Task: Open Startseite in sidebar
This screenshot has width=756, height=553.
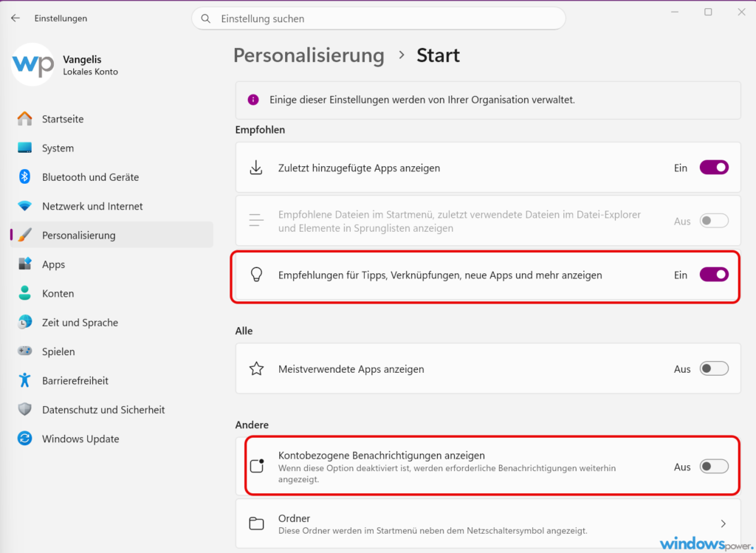Action: click(x=111, y=119)
